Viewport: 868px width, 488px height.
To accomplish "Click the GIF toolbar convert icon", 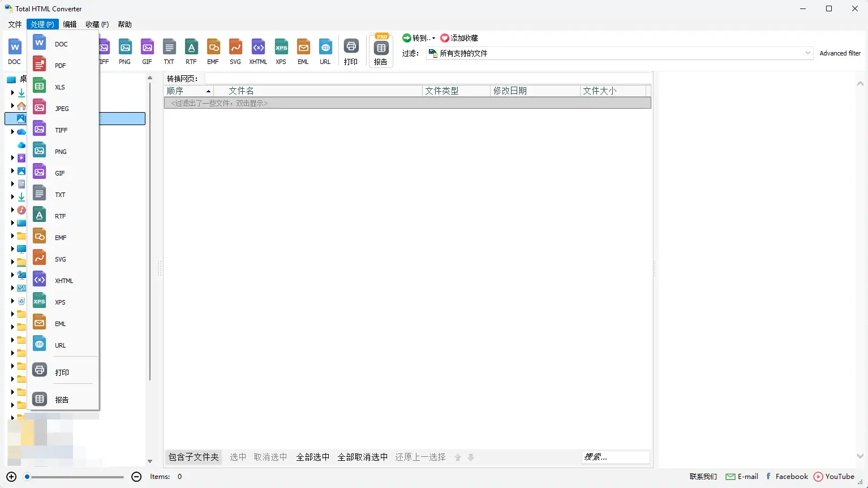I will coord(147,52).
